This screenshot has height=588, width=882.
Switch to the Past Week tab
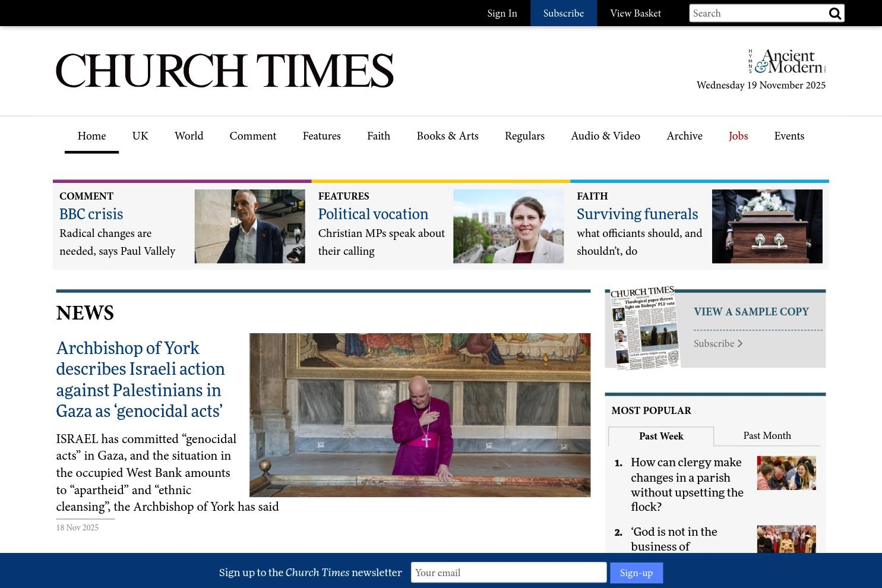(x=661, y=436)
